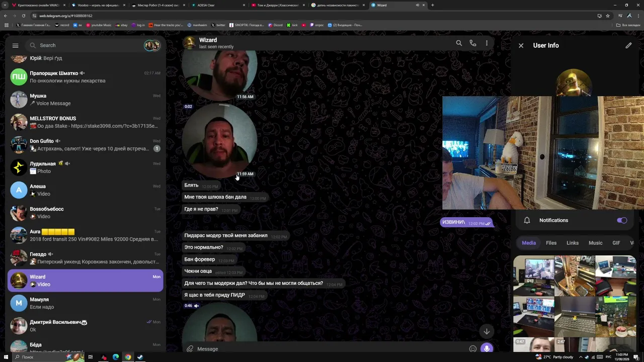Switch to the Music tab
Viewport: 644px width, 362px height.
[x=595, y=243]
